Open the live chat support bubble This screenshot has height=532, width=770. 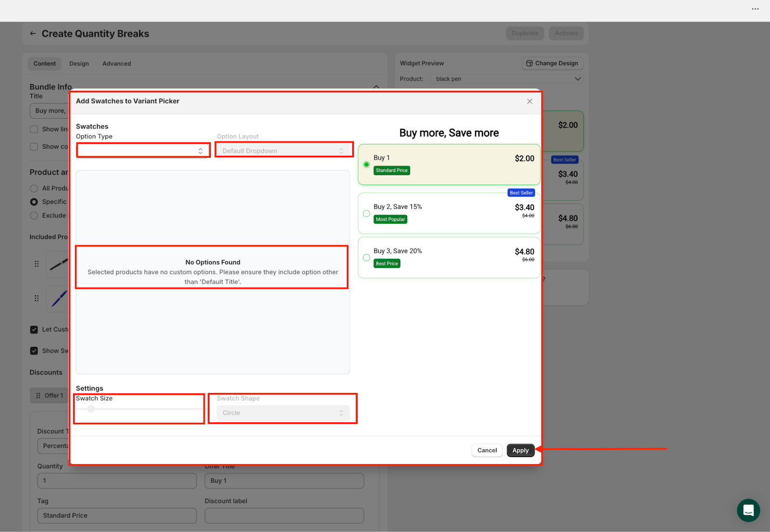pyautogui.click(x=748, y=510)
